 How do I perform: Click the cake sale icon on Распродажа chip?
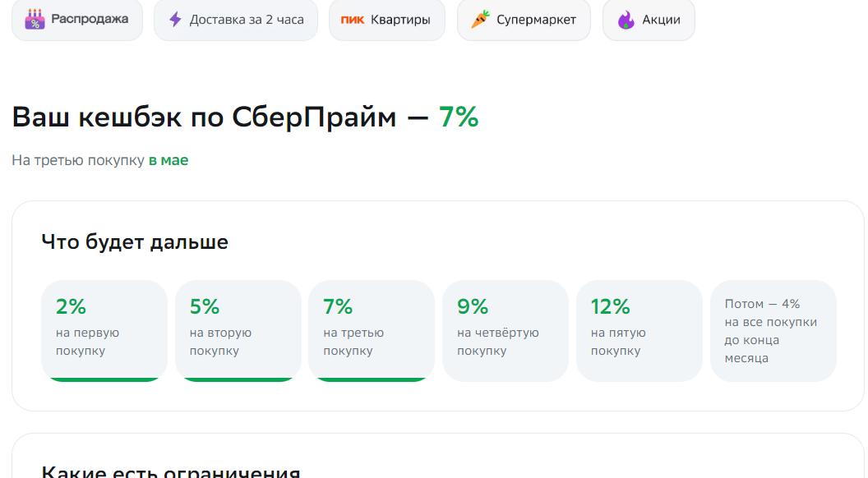click(x=35, y=20)
